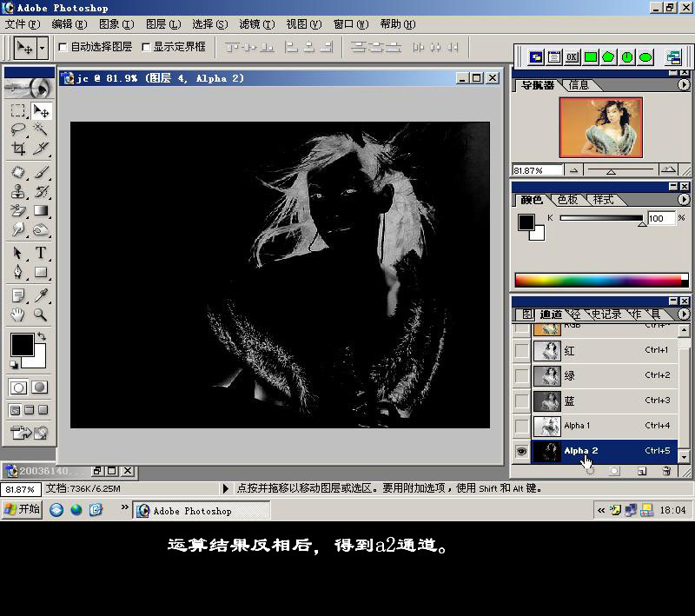Viewport: 695px width, 616px height.
Task: Open Navigator panel flyout menu
Action: click(684, 84)
